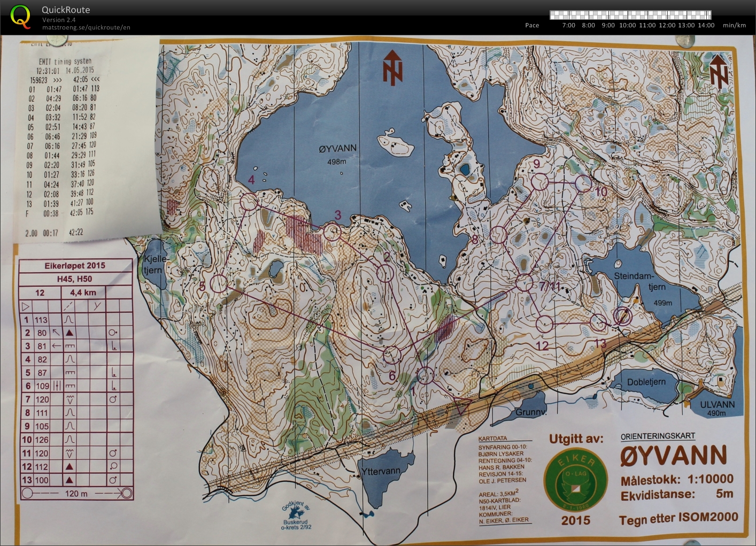Click the north arrow above Øyvann lake
Viewport: 756px width, 546px height.
pyautogui.click(x=392, y=67)
